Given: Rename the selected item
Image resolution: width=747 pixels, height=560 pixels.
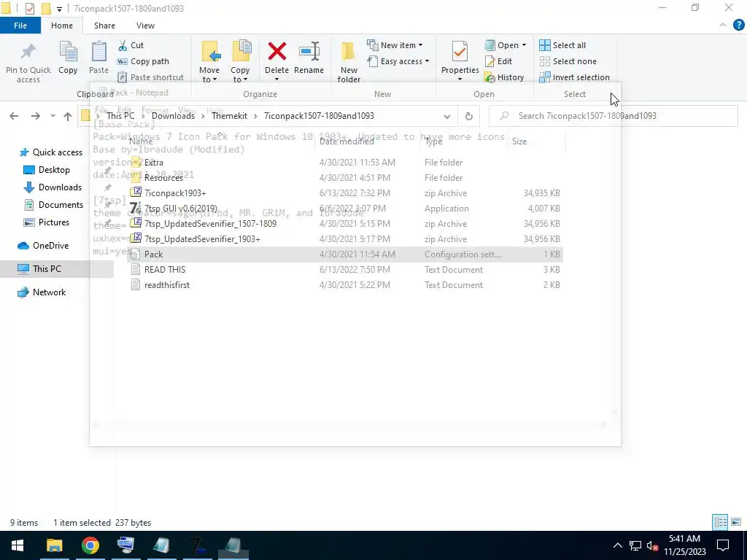Looking at the screenshot, I should coord(309,58).
